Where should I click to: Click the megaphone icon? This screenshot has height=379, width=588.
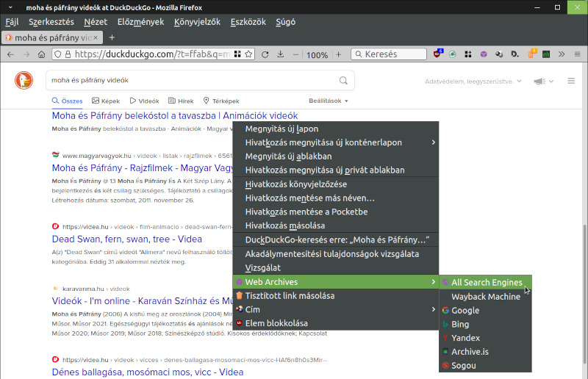pyautogui.click(x=539, y=81)
